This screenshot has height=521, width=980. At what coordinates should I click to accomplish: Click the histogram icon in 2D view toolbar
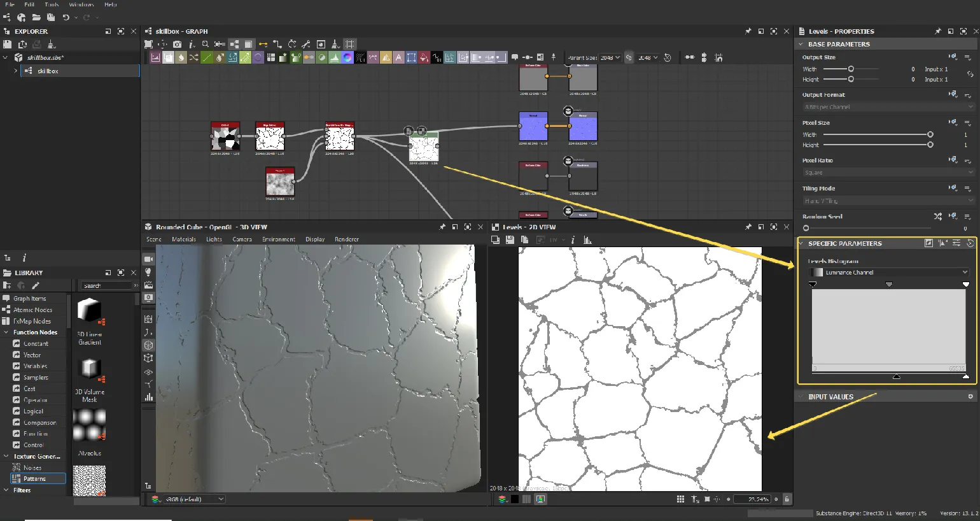click(587, 239)
